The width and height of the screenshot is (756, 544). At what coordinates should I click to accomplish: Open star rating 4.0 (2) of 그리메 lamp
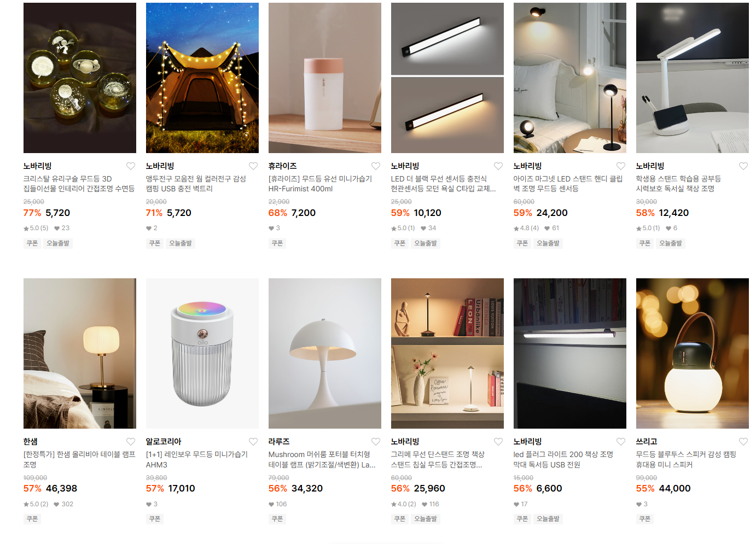coord(404,504)
